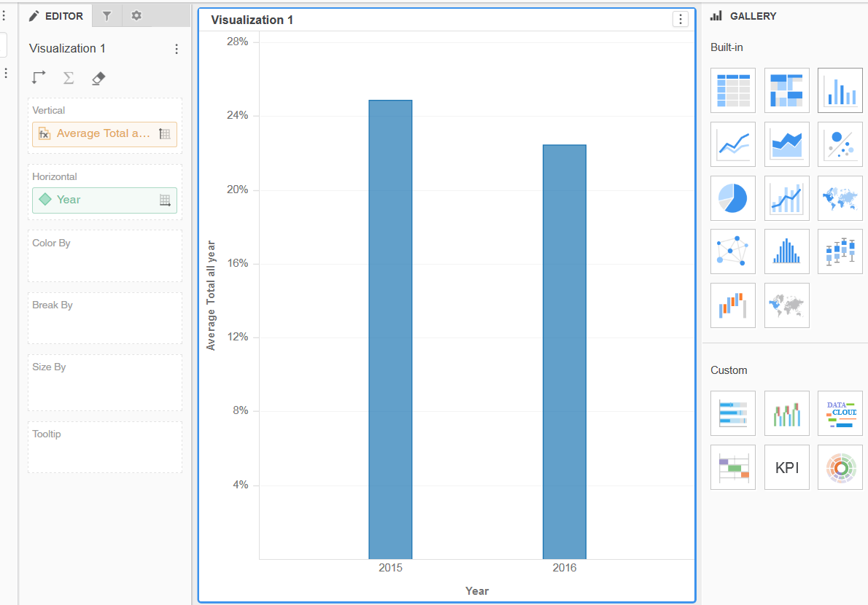Pick the Network visualization icon
868x605 pixels.
point(733,251)
